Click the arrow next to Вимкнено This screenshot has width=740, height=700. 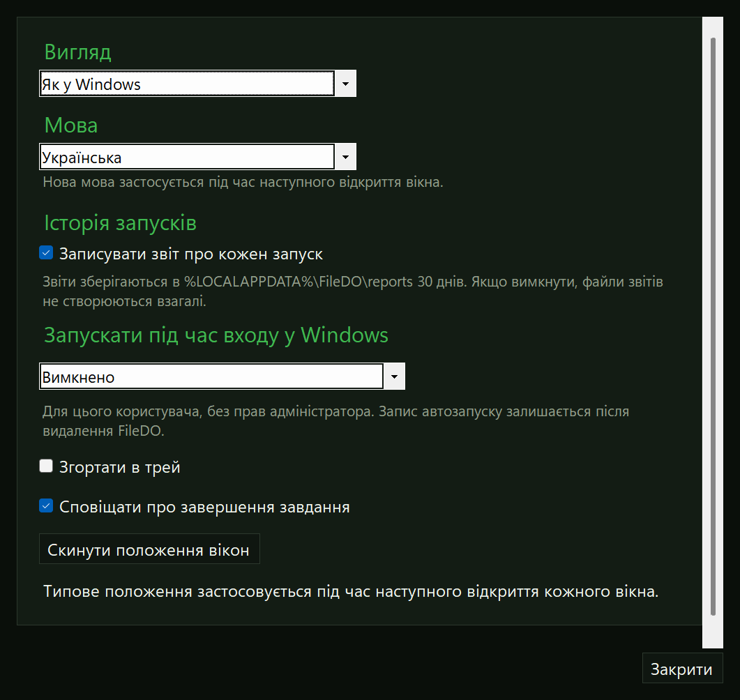click(394, 376)
